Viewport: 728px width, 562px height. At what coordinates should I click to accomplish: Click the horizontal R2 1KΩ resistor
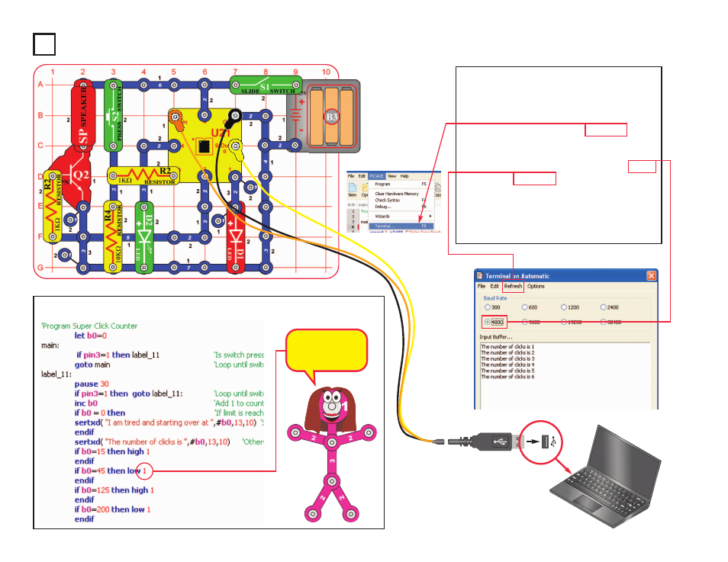click(x=143, y=176)
